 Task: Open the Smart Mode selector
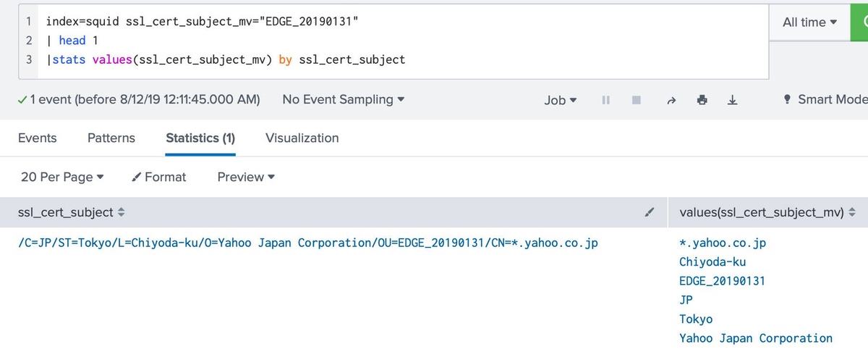[x=825, y=100]
